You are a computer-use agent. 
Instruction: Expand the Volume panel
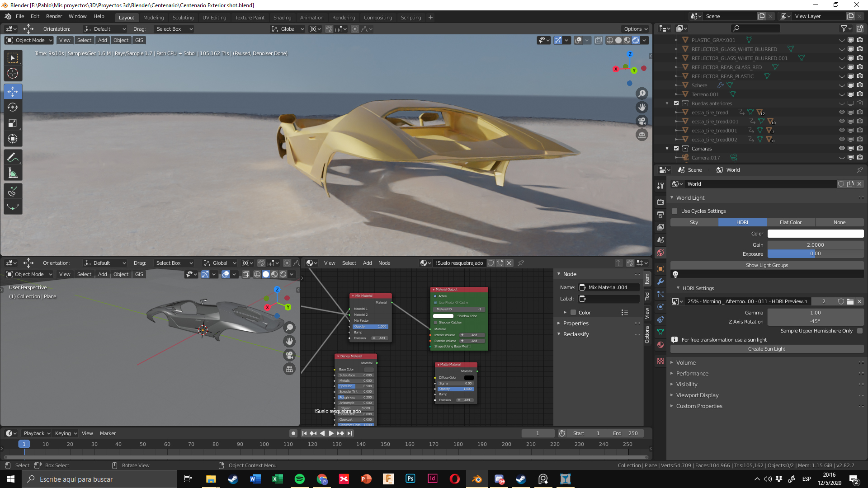pos(686,363)
